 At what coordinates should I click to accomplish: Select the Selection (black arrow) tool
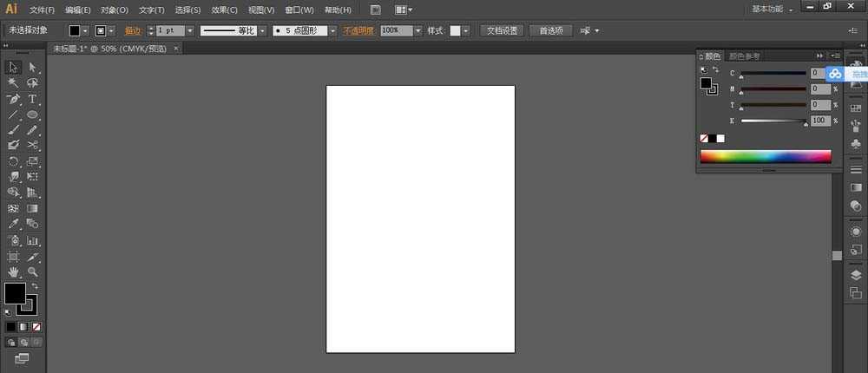(13, 67)
